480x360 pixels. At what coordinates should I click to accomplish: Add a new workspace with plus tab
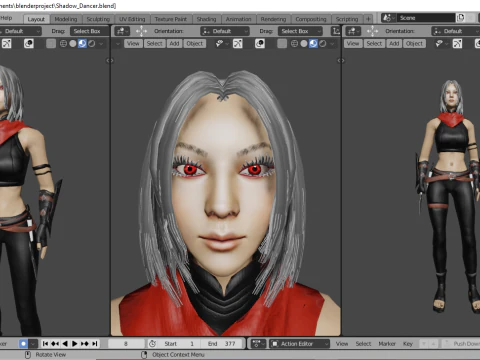click(368, 19)
